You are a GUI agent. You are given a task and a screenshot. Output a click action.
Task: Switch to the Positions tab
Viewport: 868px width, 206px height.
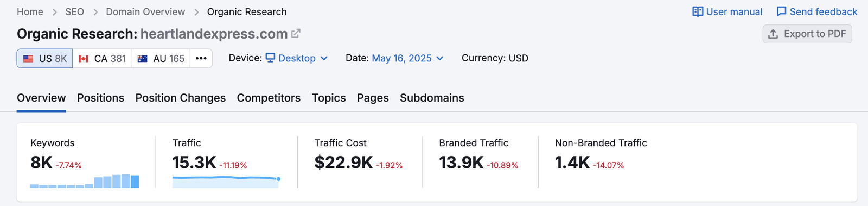pyautogui.click(x=100, y=98)
